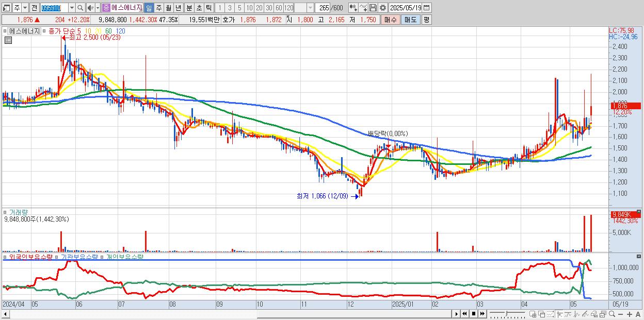Click the chart layout icon at top-left corner
This screenshot has height=320, width=644.
pos(6,8)
